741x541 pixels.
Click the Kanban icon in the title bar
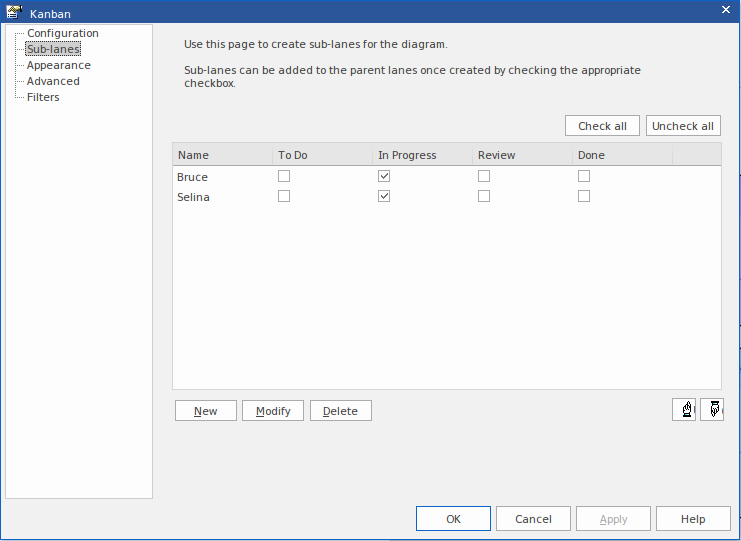pyautogui.click(x=14, y=10)
